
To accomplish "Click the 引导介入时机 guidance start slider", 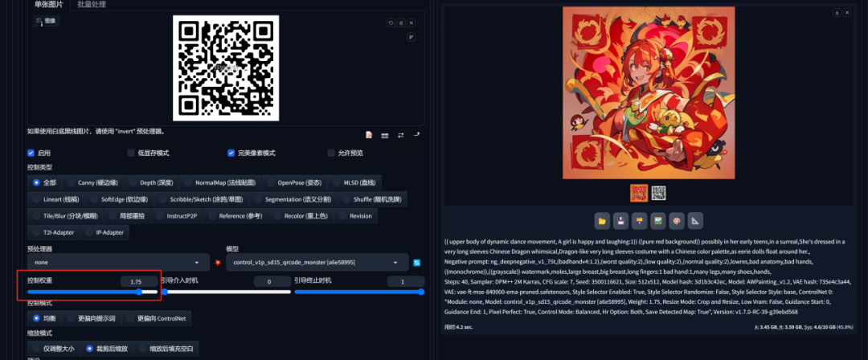I will pyautogui.click(x=226, y=292).
